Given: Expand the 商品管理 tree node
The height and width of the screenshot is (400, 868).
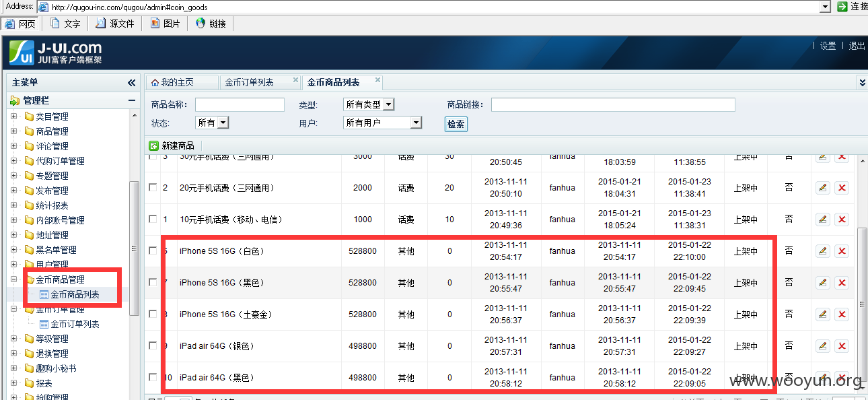Looking at the screenshot, I should 13,131.
